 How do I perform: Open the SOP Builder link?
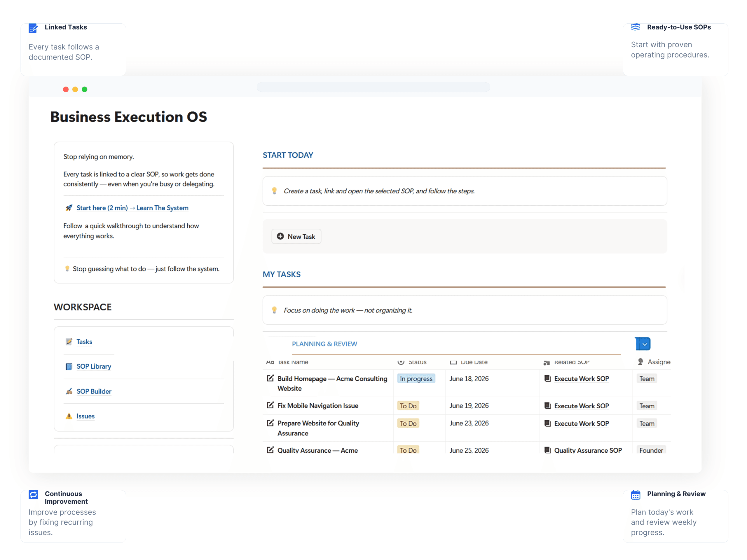pos(94,391)
